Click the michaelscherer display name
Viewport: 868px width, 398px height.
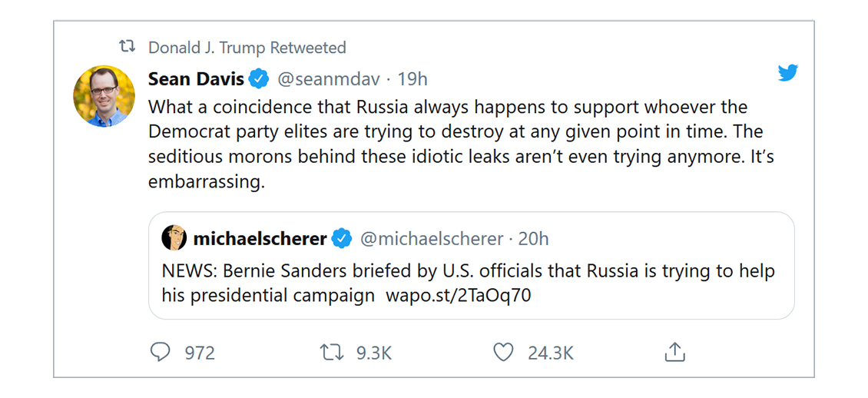(x=260, y=239)
